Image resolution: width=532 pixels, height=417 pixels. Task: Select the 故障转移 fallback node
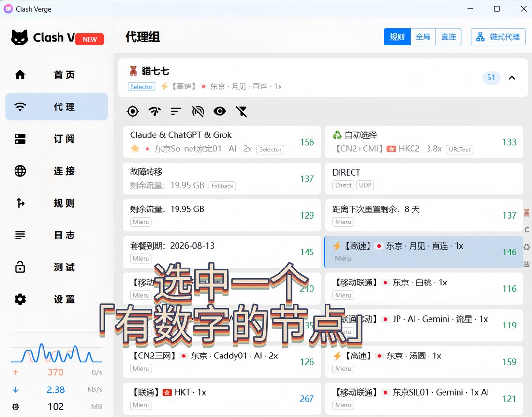tap(222, 179)
